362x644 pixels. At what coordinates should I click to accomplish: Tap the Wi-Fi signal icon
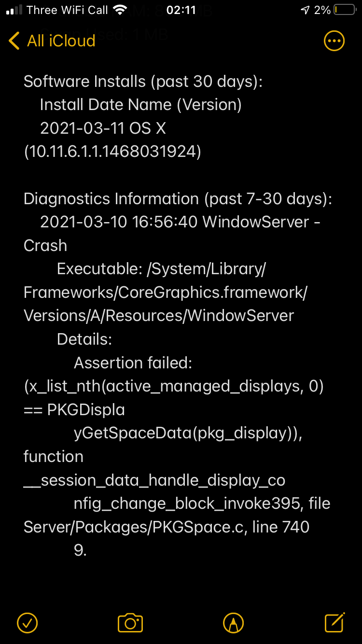[x=119, y=10]
